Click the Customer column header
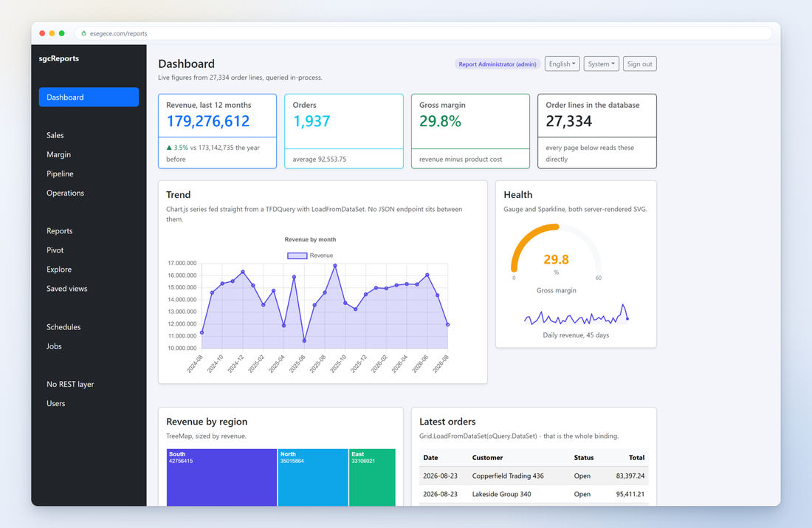Image resolution: width=812 pixels, height=528 pixels. (487, 458)
